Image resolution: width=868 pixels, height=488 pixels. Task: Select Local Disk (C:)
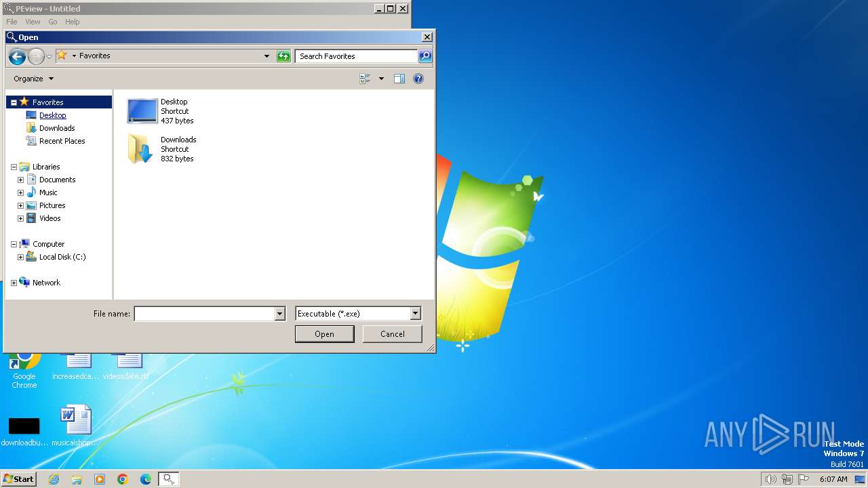point(62,257)
